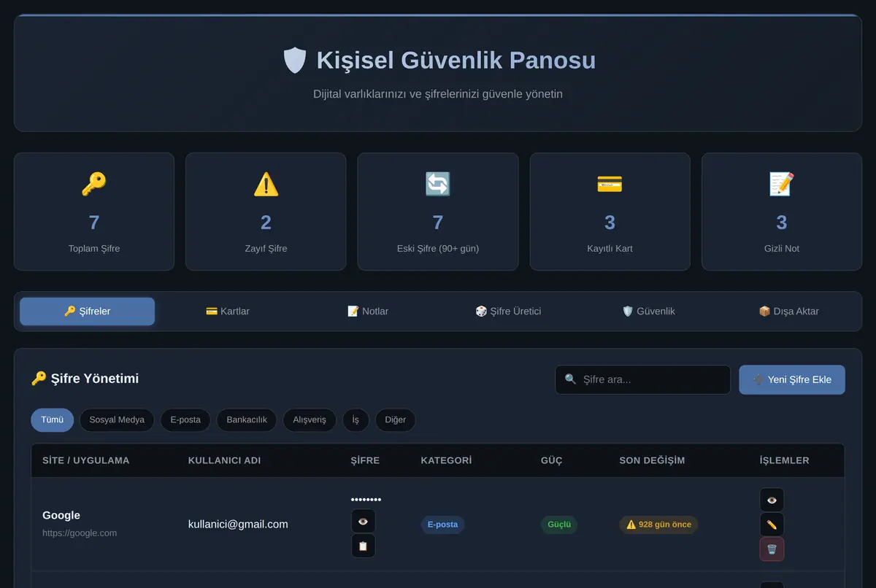Open the Şifreler tab
Viewport: 876px width, 588px height.
click(x=88, y=312)
